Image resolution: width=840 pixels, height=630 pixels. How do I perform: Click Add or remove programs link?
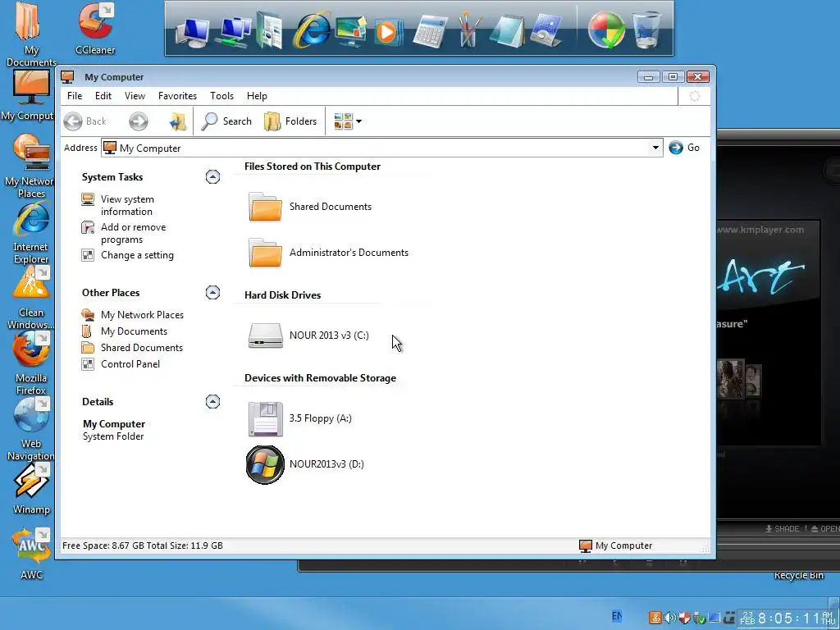tap(134, 233)
